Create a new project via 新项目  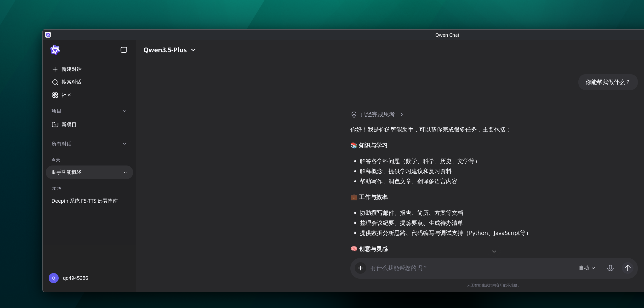coord(68,125)
